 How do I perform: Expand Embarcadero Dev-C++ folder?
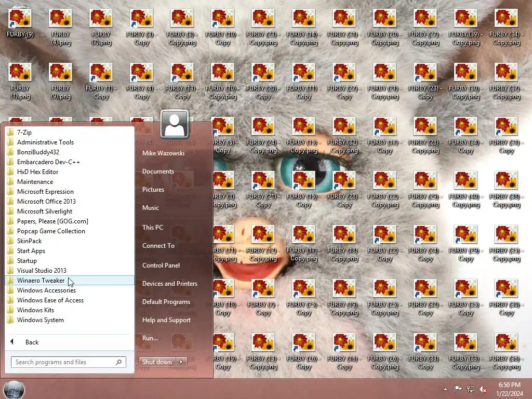(70, 162)
